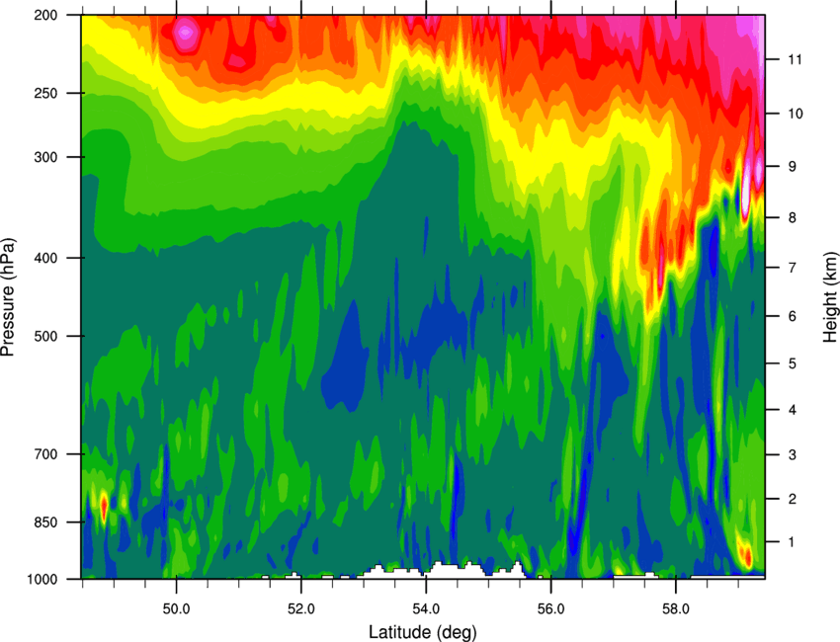The height and width of the screenshot is (642, 840).
Task: Pick the 10 km height label
Action: coord(795,114)
